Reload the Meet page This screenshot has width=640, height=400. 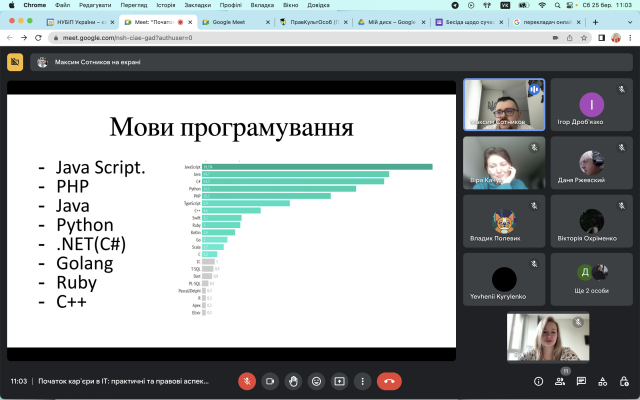click(x=38, y=38)
